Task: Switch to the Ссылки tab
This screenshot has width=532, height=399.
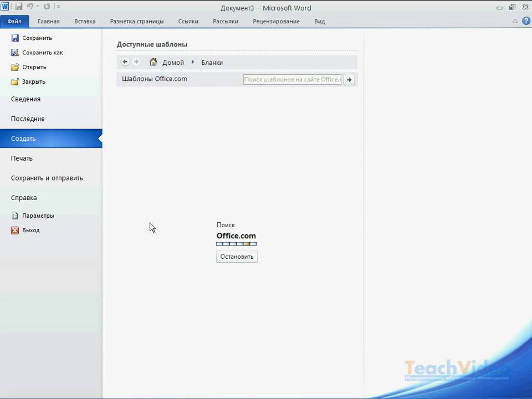Action: coord(188,22)
